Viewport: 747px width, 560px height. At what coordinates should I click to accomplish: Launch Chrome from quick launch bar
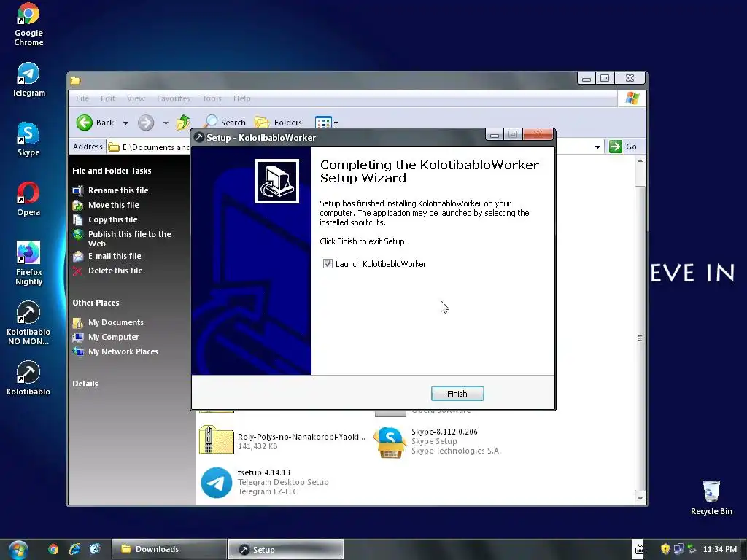click(x=53, y=550)
